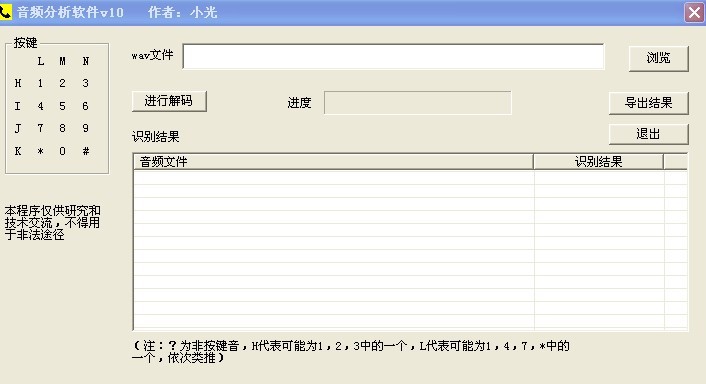Sort by 识别结果 column header
Image resolution: width=706 pixels, height=384 pixels.
click(598, 162)
